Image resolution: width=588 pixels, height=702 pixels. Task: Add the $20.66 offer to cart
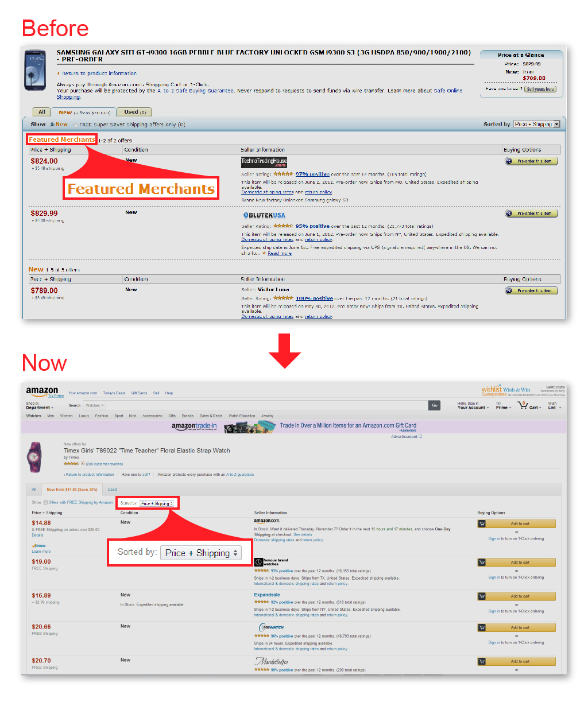click(516, 628)
